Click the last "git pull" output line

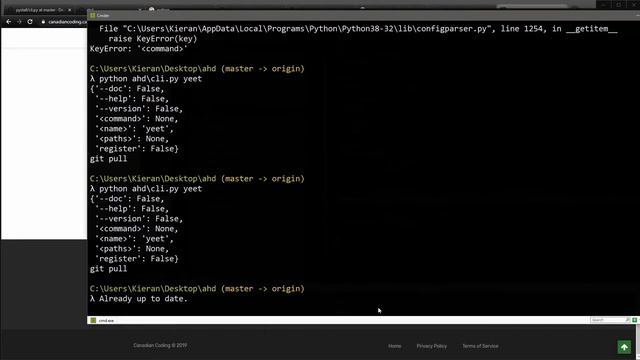click(108, 269)
